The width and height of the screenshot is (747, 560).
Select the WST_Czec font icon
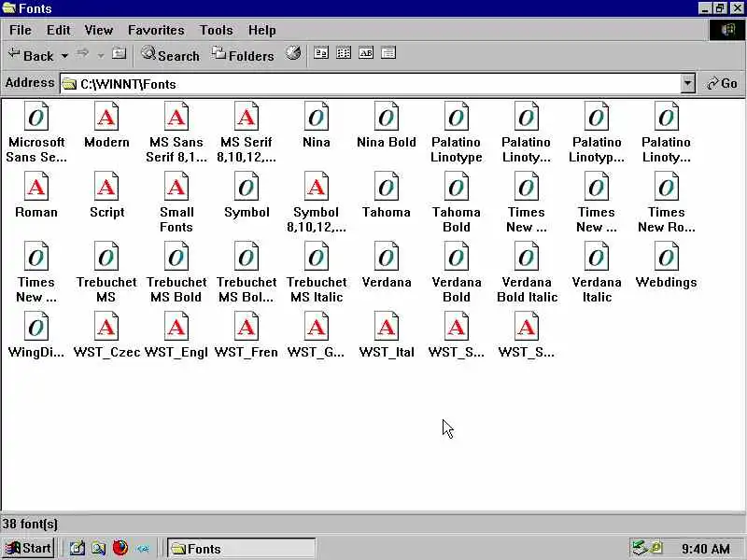click(106, 326)
